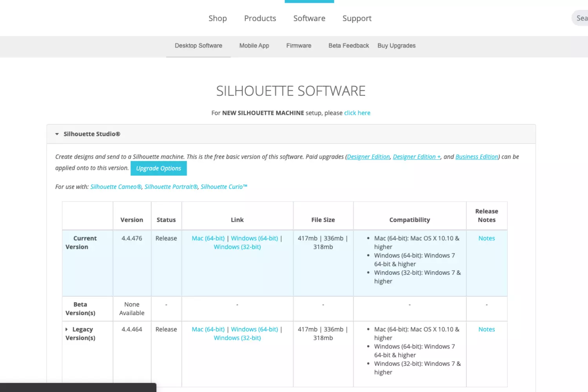Download Windows (64-bit) for current version 4.4.476
Image resolution: width=588 pixels, height=392 pixels.
click(254, 238)
